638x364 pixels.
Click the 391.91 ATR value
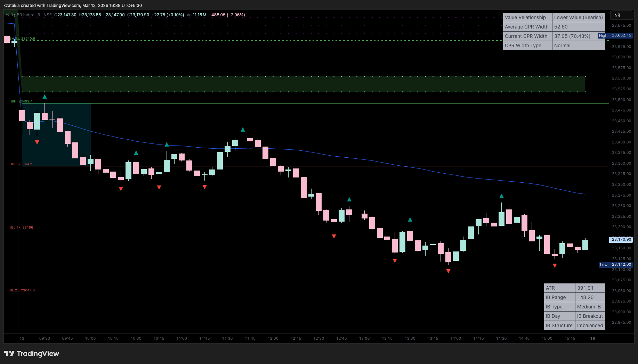click(x=590, y=288)
